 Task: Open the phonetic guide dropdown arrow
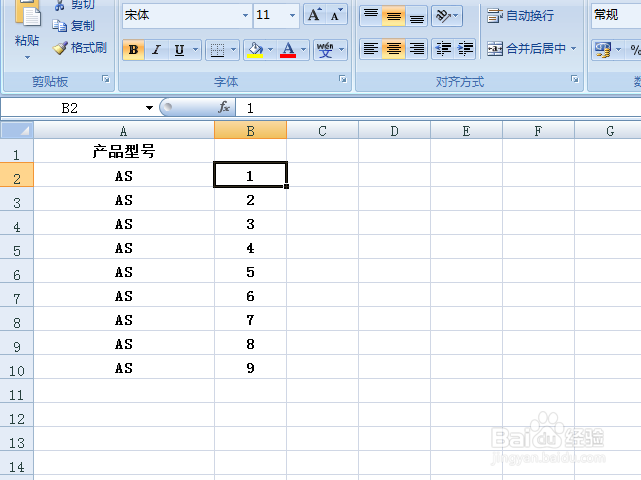pos(341,50)
